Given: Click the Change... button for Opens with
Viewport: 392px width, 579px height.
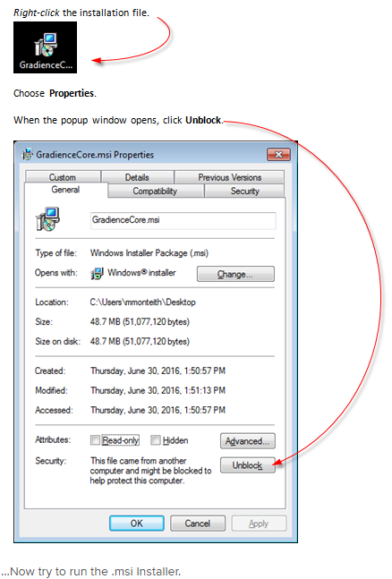Looking at the screenshot, I should tap(235, 274).
